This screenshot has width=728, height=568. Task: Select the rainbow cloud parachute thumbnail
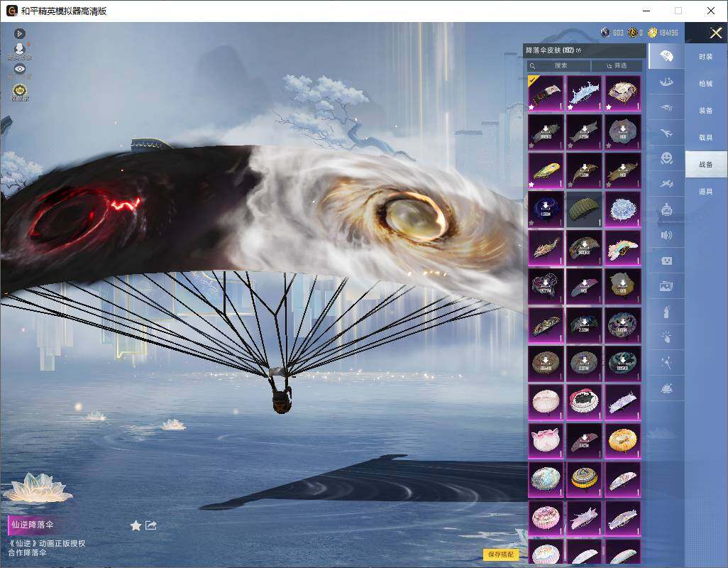(623, 248)
